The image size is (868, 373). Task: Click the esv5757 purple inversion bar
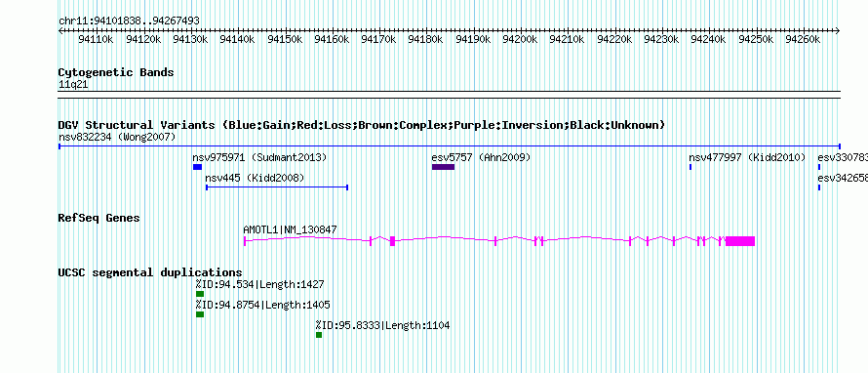point(443,167)
